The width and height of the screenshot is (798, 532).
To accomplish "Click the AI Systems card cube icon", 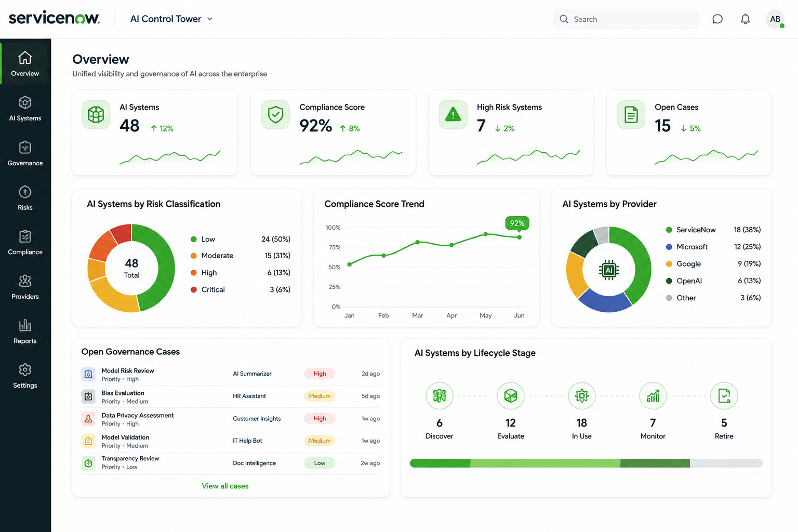I will click(x=96, y=114).
